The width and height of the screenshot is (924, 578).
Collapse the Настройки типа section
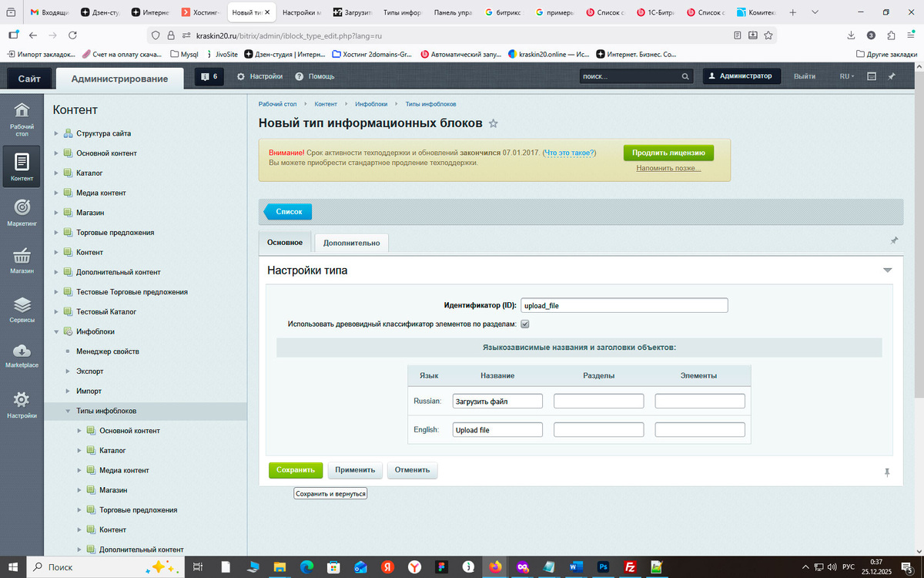pyautogui.click(x=888, y=271)
